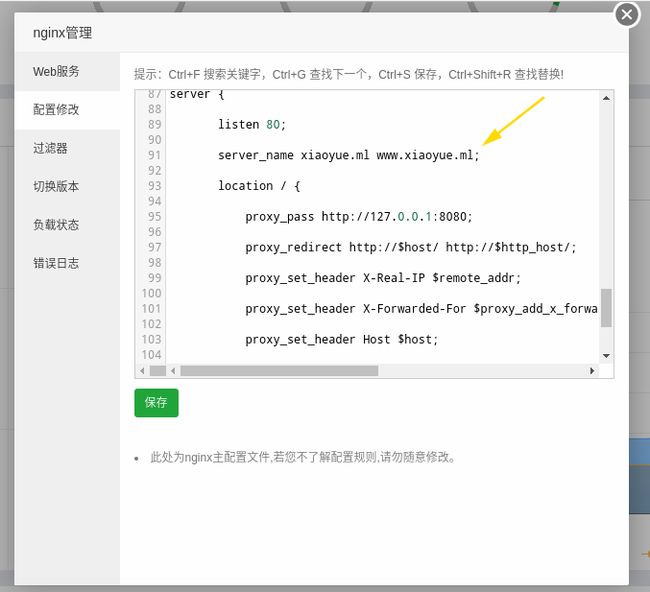650x592 pixels.
Task: Click the server_name xiaoyue.ml line
Action: (349, 155)
